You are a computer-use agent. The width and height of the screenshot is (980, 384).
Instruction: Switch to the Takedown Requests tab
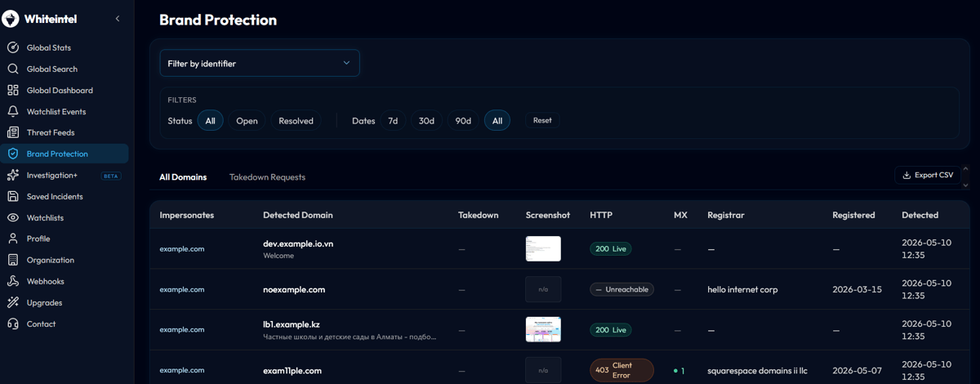coord(267,176)
